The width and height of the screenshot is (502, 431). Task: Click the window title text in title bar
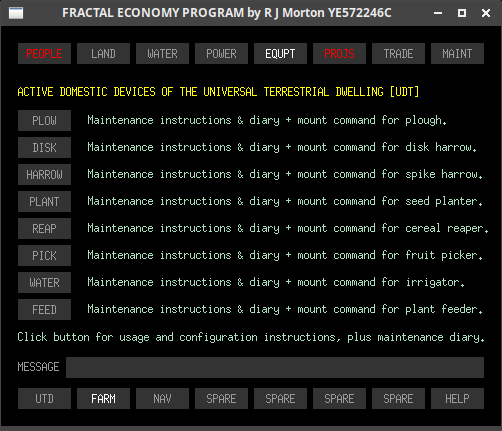(x=227, y=13)
